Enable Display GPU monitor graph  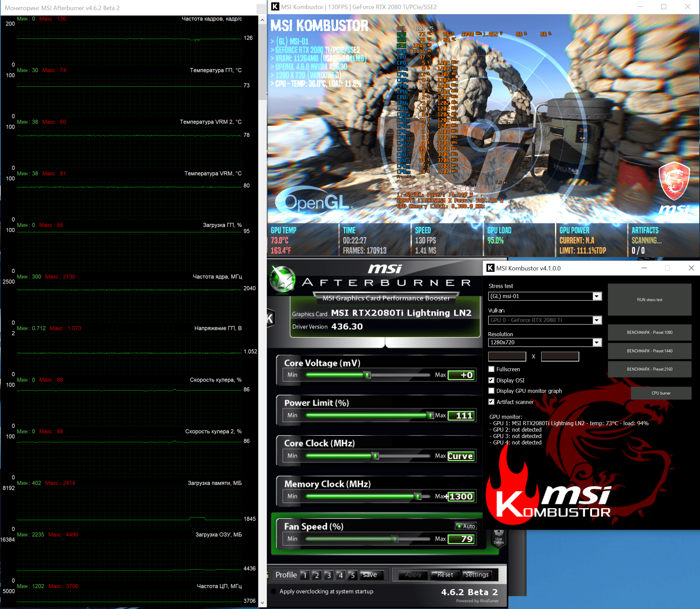491,391
